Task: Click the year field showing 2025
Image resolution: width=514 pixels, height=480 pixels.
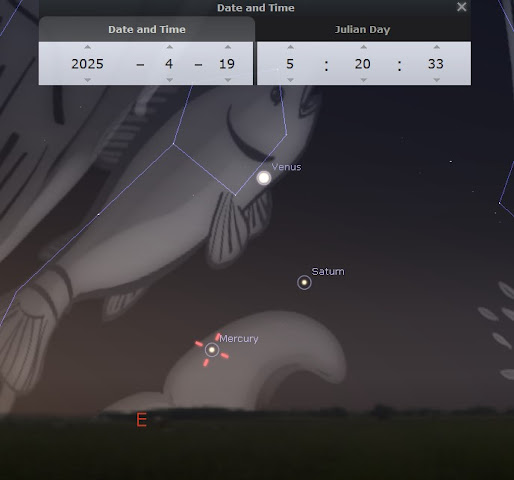Action: (87, 64)
